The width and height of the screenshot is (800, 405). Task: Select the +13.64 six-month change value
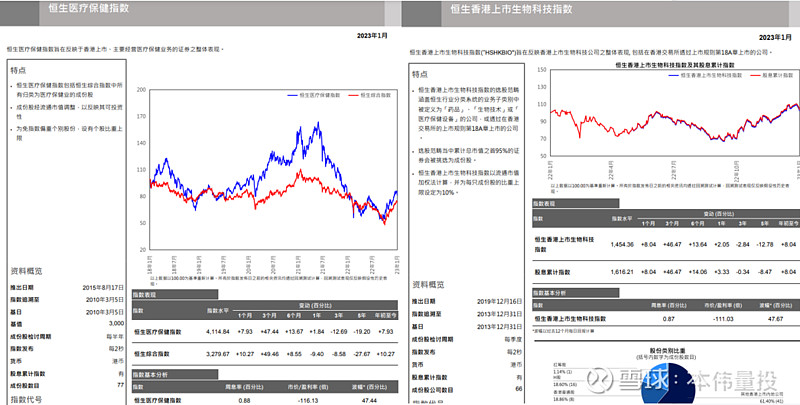697,245
